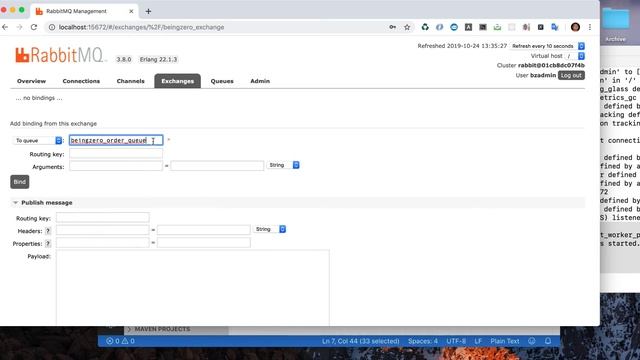This screenshot has height=360, width=640.
Task: Click the Properties help question mark
Action: point(48,244)
